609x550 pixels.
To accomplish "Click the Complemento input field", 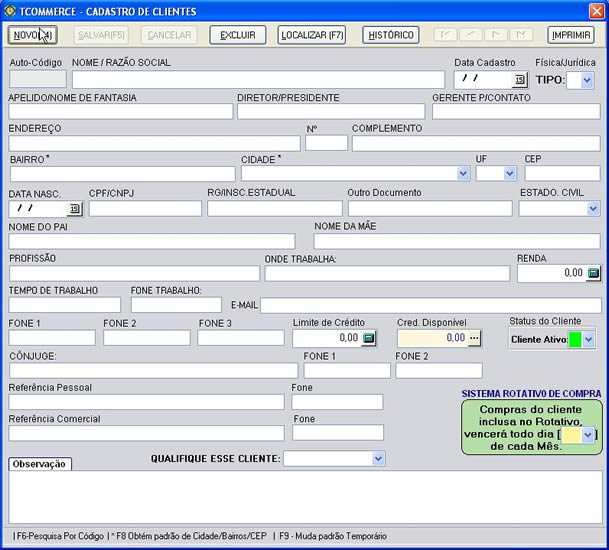I will coord(476,143).
